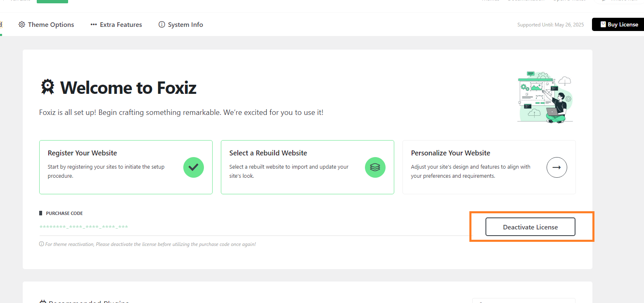This screenshot has width=644, height=303.
Task: Click the info icon before the theme reactivation note
Action: click(x=41, y=244)
